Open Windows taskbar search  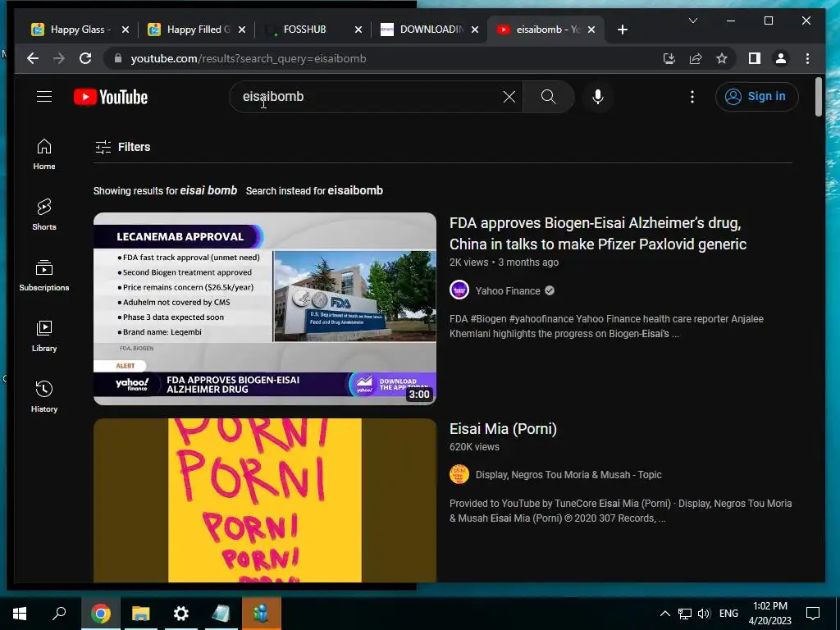pos(59,614)
